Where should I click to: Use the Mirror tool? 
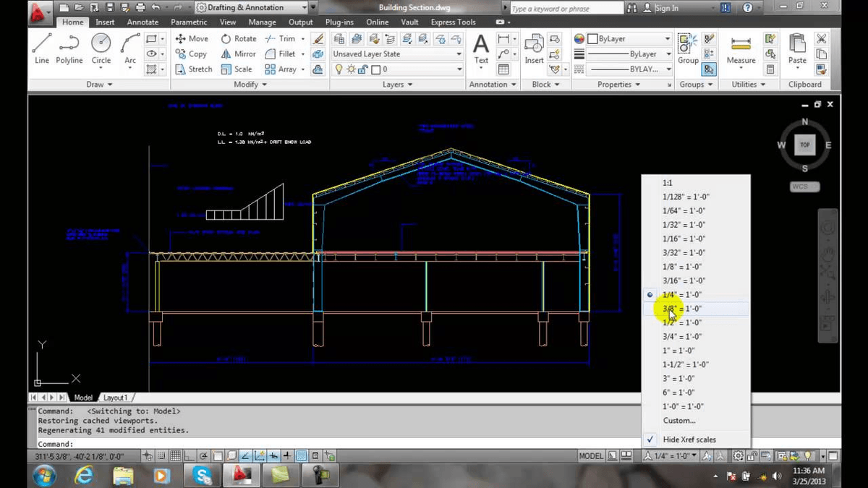237,53
